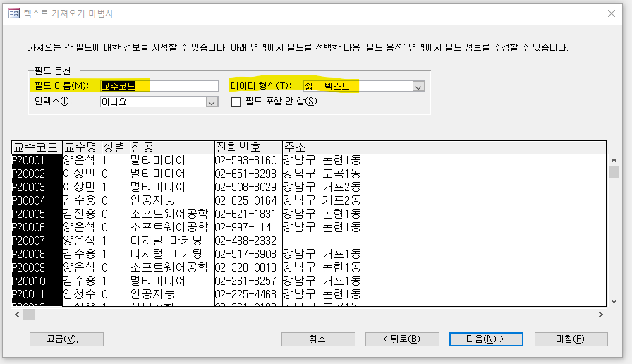The height and width of the screenshot is (364, 632).
Task: Click 김진용 in the P20005 row
Action: pyautogui.click(x=80, y=214)
